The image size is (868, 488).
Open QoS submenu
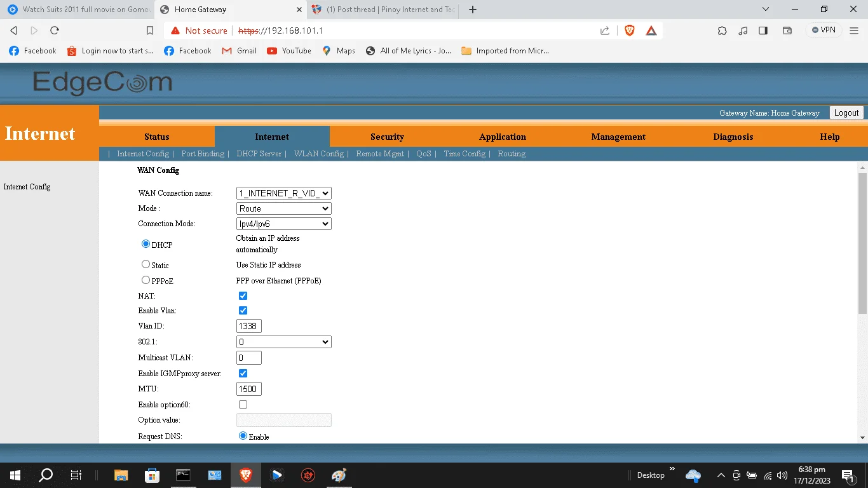pos(424,154)
